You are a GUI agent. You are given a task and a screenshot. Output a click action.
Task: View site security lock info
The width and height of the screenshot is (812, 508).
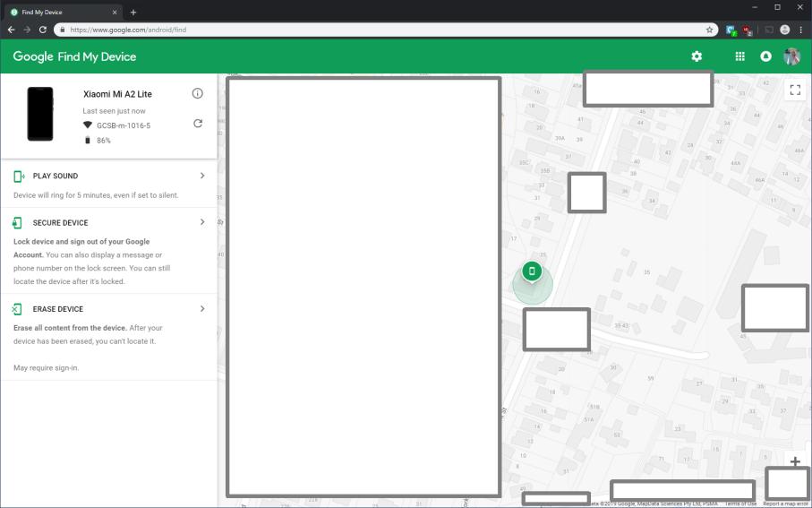pos(62,30)
